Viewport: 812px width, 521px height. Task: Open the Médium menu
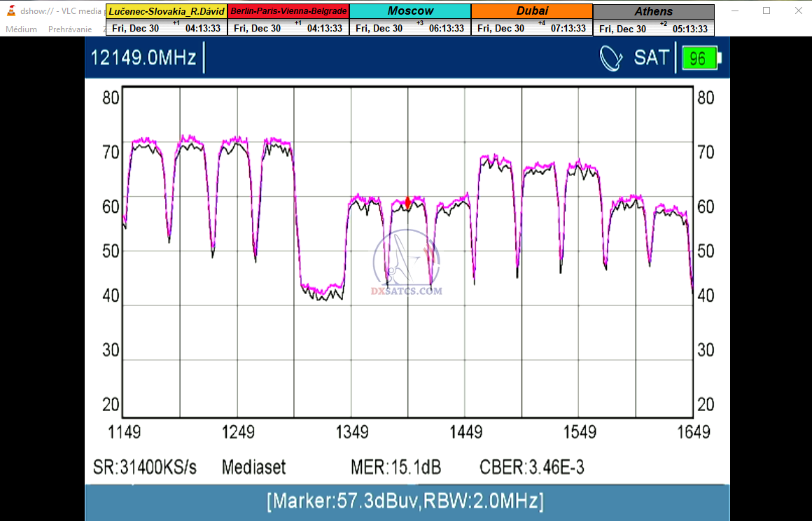pos(21,29)
